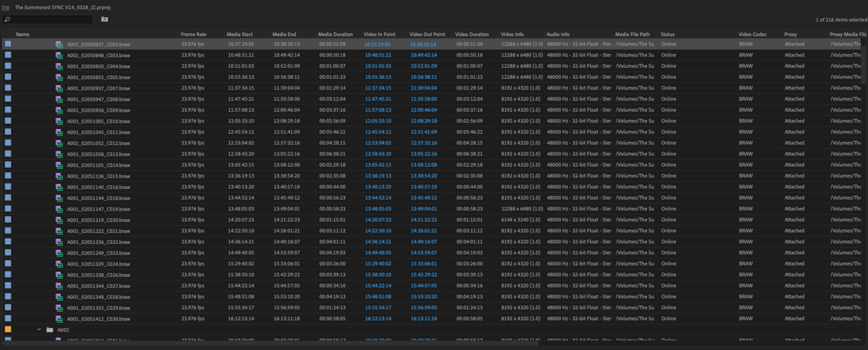Click the Video Out Point 13:05:22:16 value
The image size is (868, 350).
coord(423,154)
